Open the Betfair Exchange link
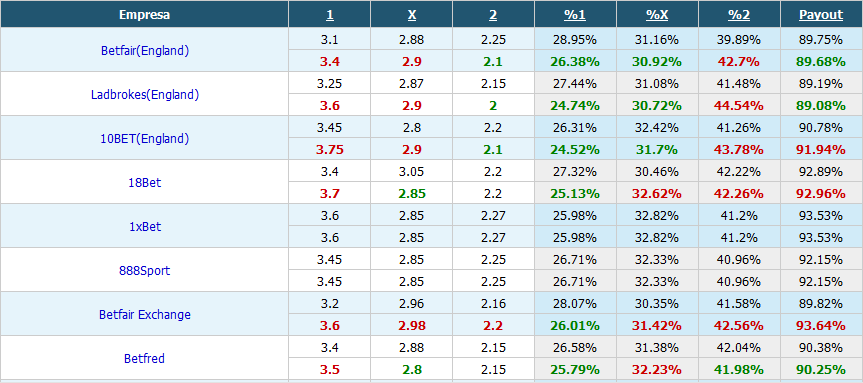 coord(145,315)
